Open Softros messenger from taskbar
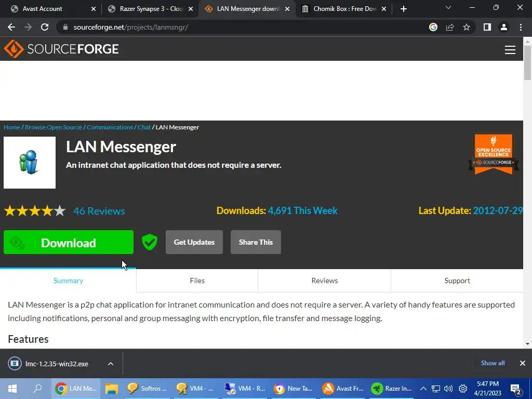Viewport: 532px width, 399px height. [147, 389]
